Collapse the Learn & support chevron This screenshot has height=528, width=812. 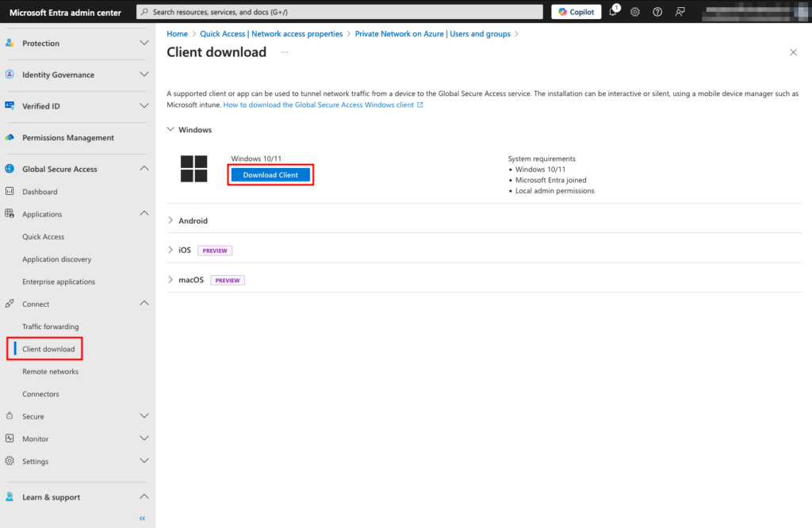pos(144,497)
